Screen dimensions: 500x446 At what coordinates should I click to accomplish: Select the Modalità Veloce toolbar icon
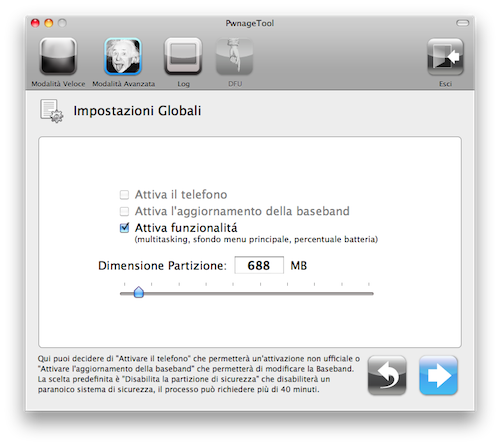tap(58, 56)
